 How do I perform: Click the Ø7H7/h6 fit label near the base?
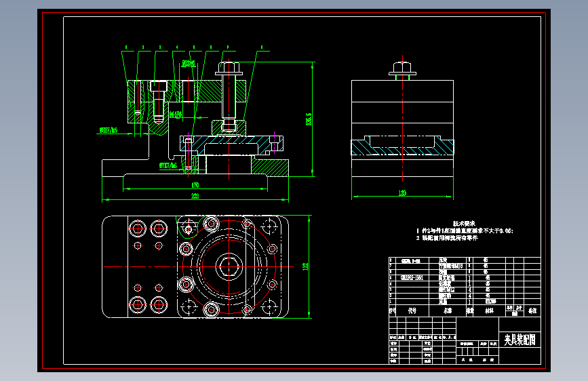point(168,165)
